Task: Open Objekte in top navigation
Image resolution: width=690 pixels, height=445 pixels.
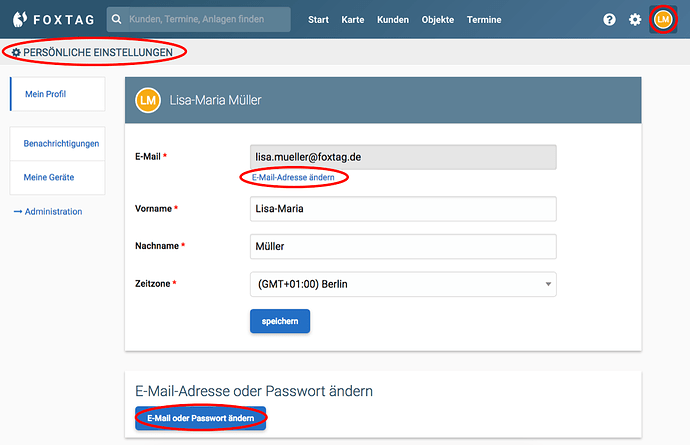Action: [x=438, y=20]
